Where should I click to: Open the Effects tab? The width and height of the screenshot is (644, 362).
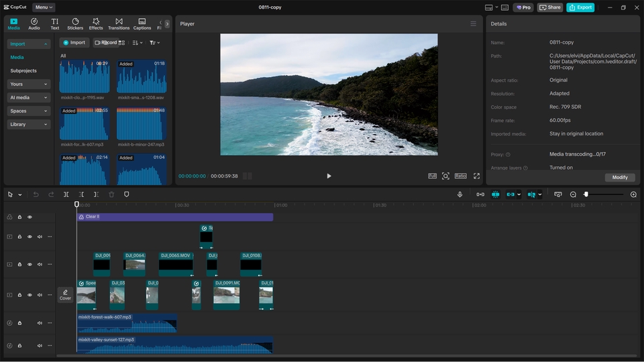tap(96, 24)
